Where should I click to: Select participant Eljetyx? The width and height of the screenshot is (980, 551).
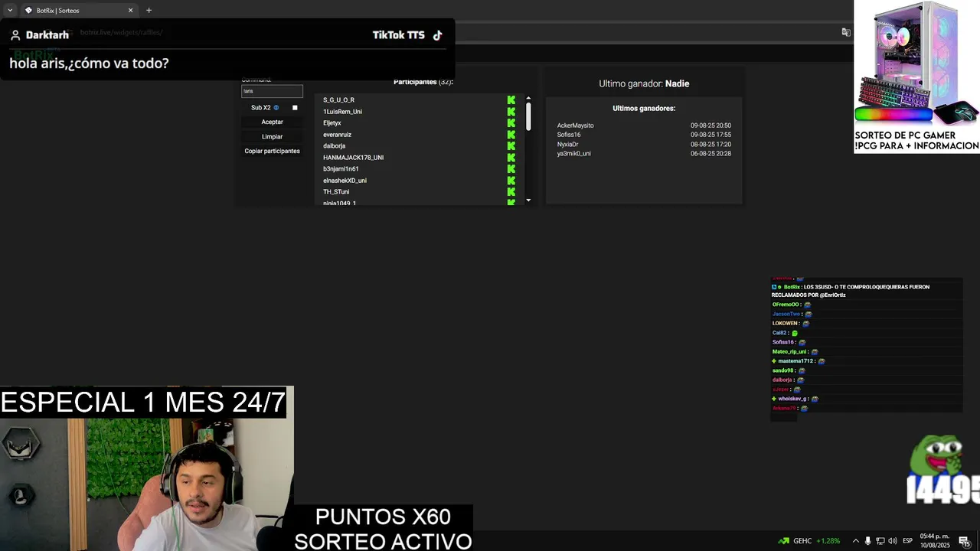pos(332,123)
